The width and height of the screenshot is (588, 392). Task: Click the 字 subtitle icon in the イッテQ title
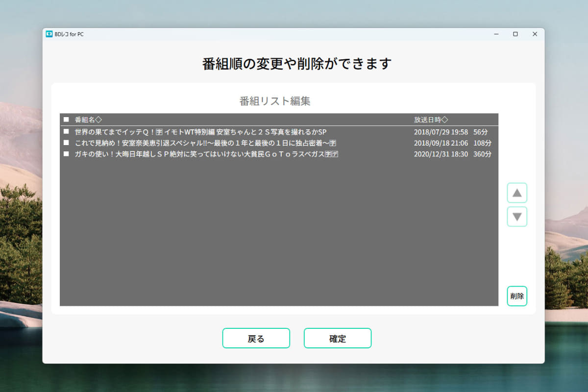pyautogui.click(x=160, y=132)
